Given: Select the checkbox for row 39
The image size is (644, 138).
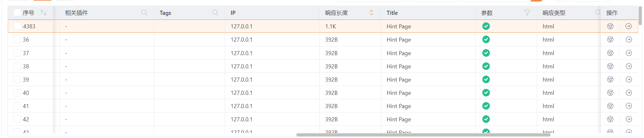Looking at the screenshot, I should click(x=17, y=80).
